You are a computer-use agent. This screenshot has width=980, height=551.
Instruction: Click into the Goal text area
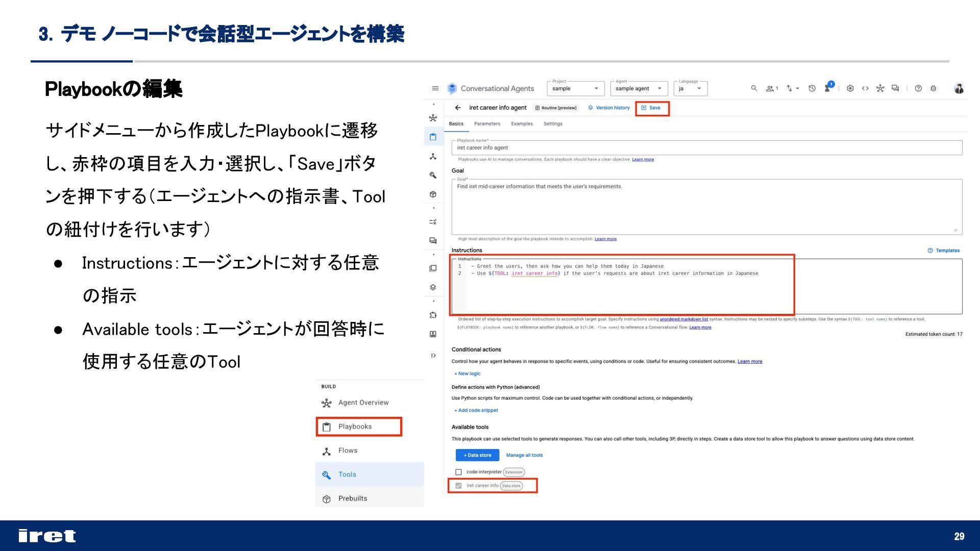(x=707, y=207)
